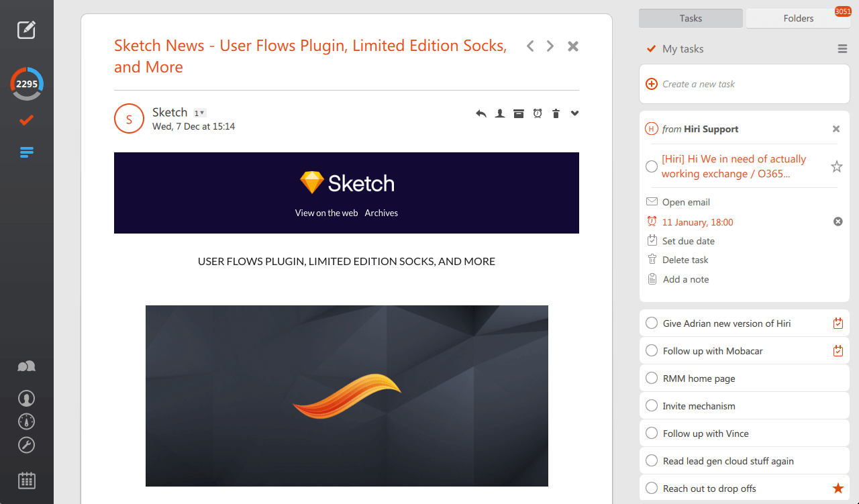Complete the Invite mechanism task
The image size is (859, 504).
[652, 406]
